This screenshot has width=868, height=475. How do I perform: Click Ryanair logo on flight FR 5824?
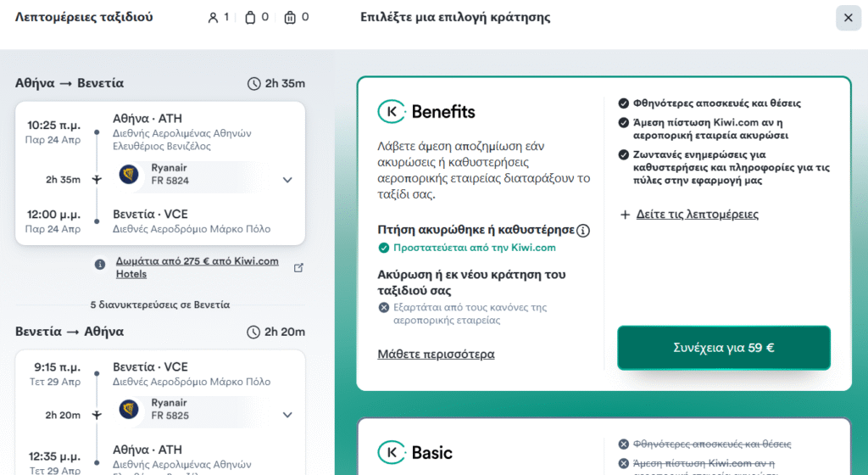point(130,174)
